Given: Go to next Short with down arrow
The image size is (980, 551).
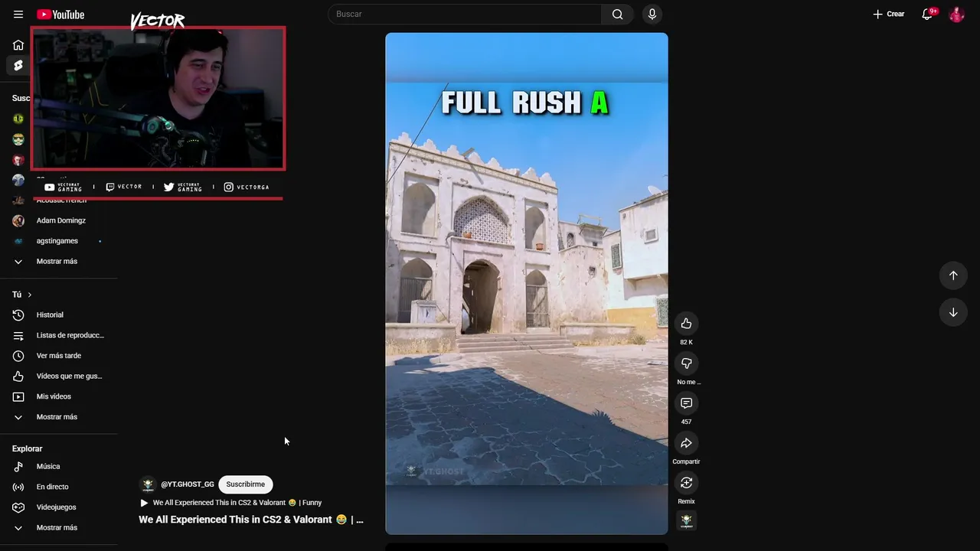Looking at the screenshot, I should click(953, 312).
